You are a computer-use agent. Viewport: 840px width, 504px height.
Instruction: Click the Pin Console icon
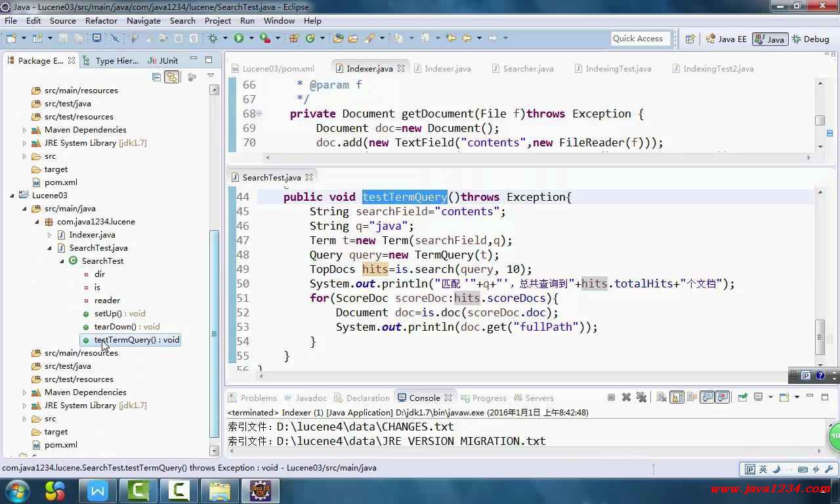(743, 397)
